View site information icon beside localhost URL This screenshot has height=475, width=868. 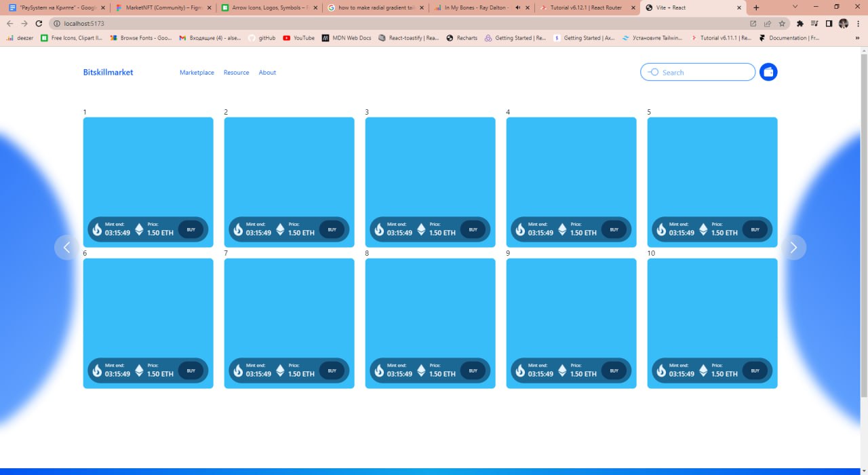[57, 23]
